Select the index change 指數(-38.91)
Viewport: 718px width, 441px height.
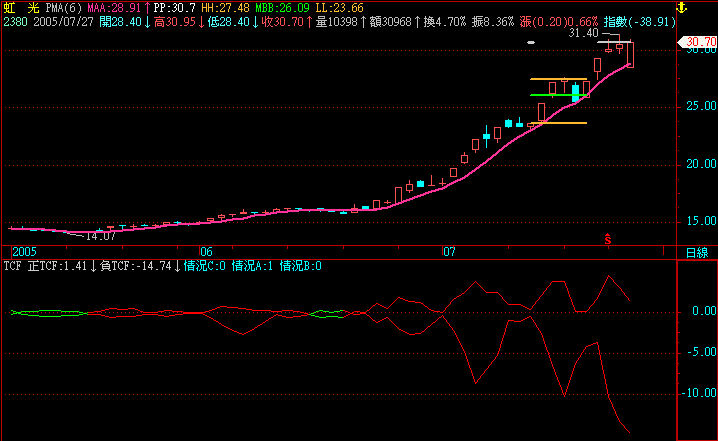(639, 22)
